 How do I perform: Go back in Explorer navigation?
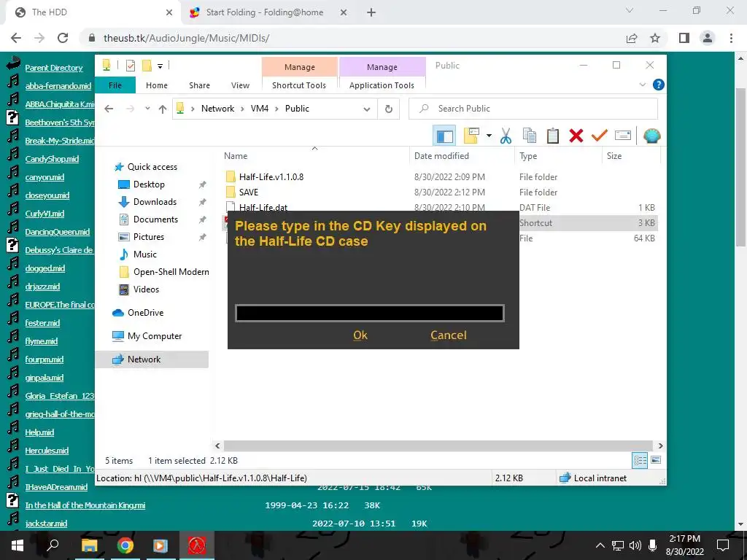109,109
